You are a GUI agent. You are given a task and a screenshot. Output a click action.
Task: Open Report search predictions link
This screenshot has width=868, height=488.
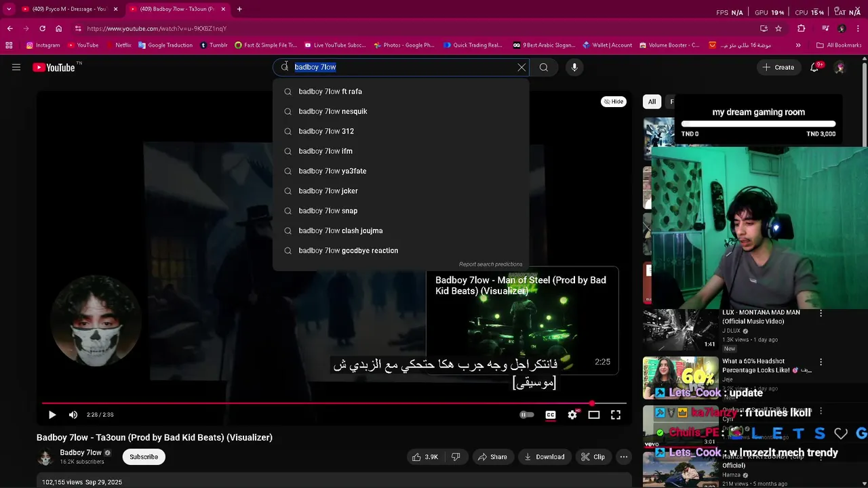490,264
